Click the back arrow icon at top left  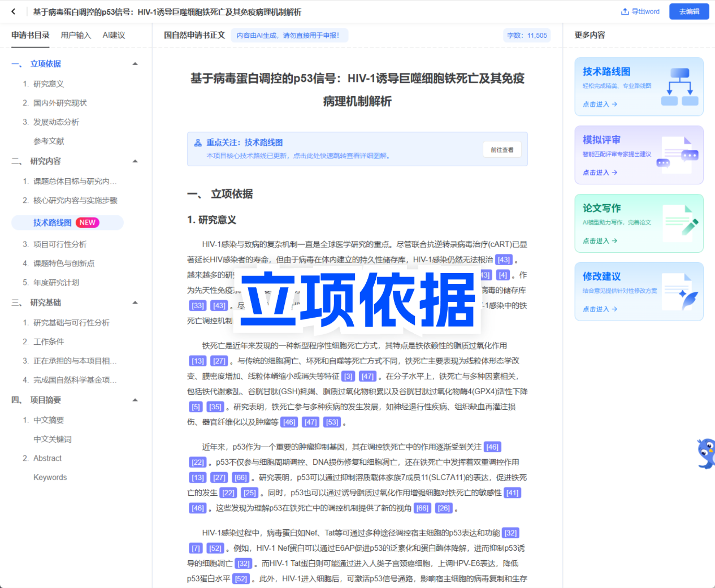pos(14,11)
